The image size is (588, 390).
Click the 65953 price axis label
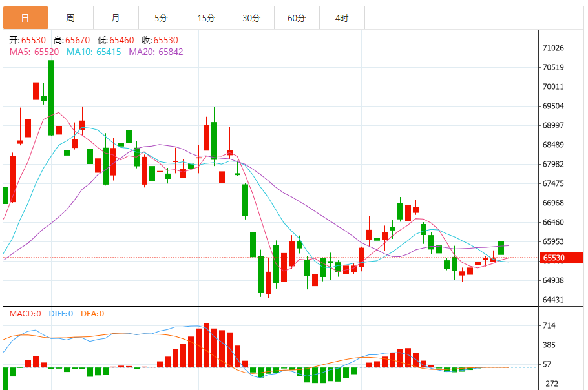click(x=553, y=241)
